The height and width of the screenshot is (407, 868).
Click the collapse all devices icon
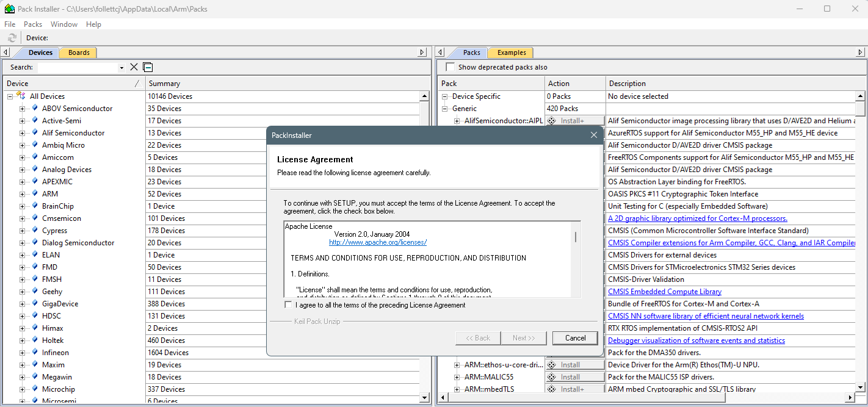tap(148, 67)
